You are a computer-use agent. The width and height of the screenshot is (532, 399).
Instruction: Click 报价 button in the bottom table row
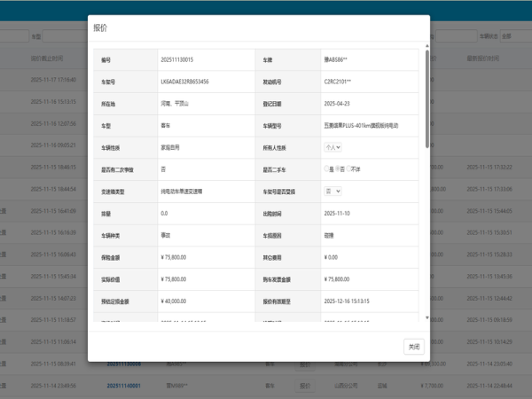click(x=304, y=386)
